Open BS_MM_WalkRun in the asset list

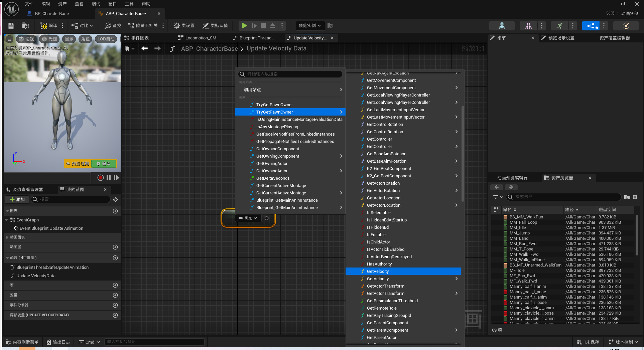pyautogui.click(x=526, y=217)
